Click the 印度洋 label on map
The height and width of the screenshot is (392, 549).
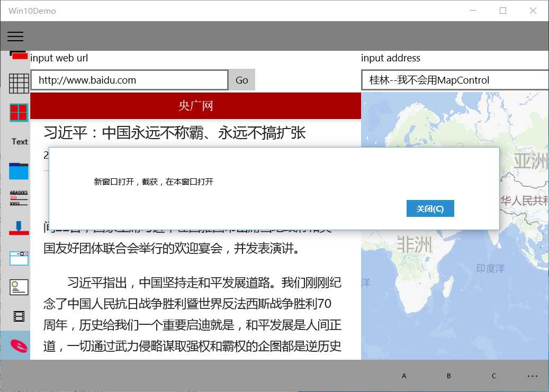click(491, 268)
